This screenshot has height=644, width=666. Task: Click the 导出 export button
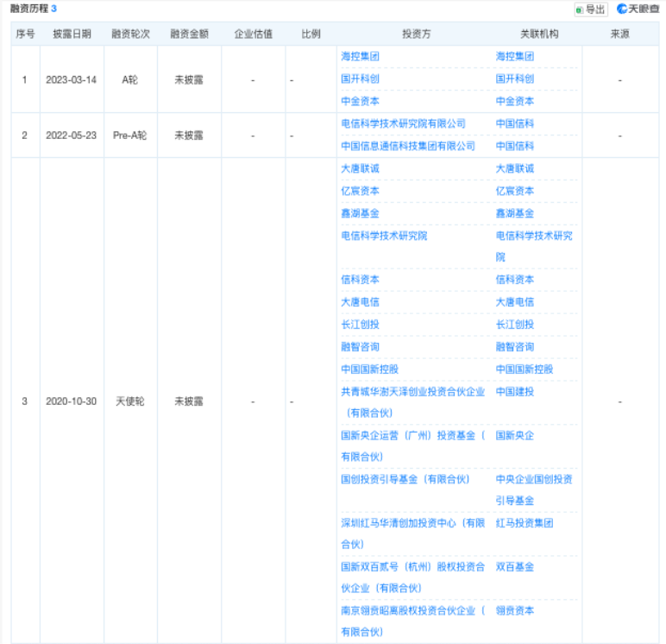(x=591, y=9)
